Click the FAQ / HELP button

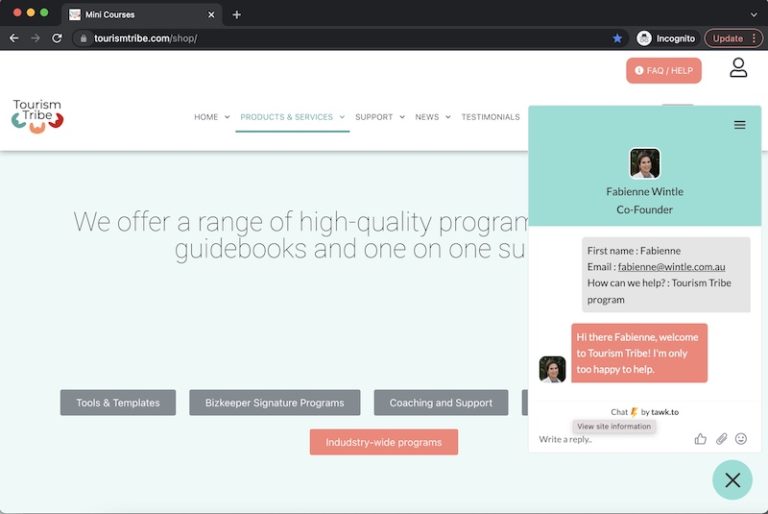click(x=664, y=71)
